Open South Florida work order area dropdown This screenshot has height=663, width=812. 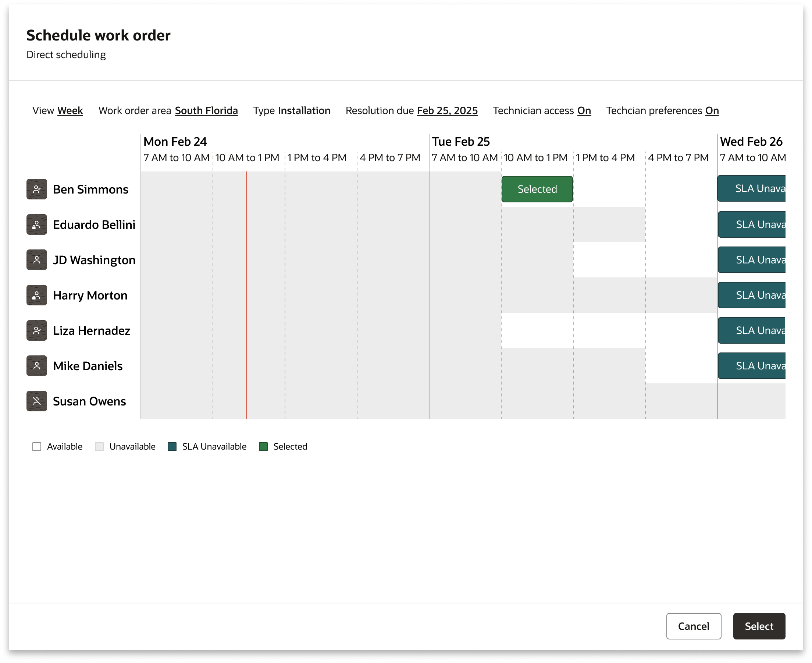pyautogui.click(x=206, y=111)
